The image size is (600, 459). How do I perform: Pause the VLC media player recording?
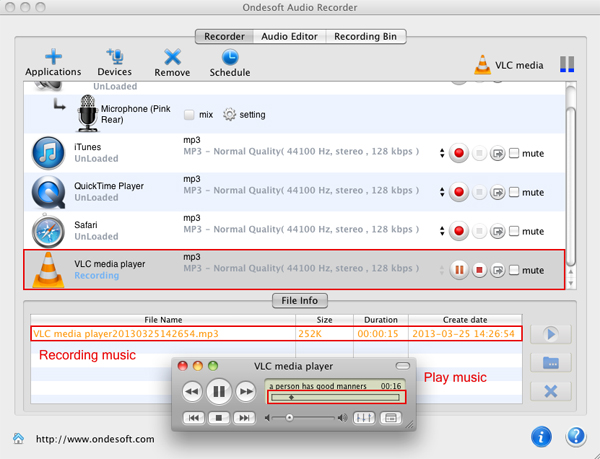[x=459, y=270]
